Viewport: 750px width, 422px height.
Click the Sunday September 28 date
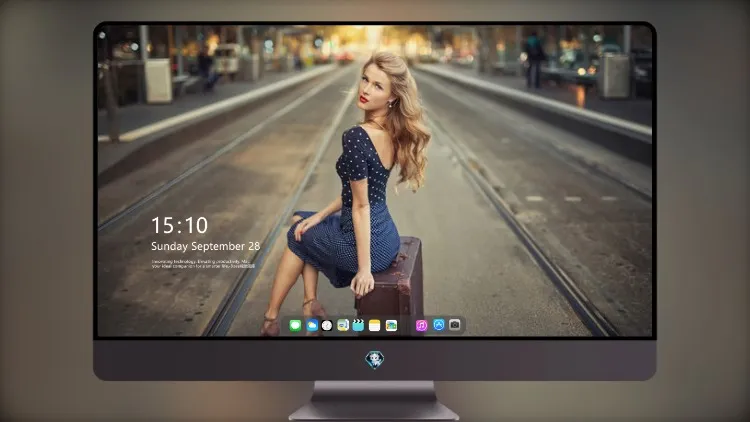(206, 246)
